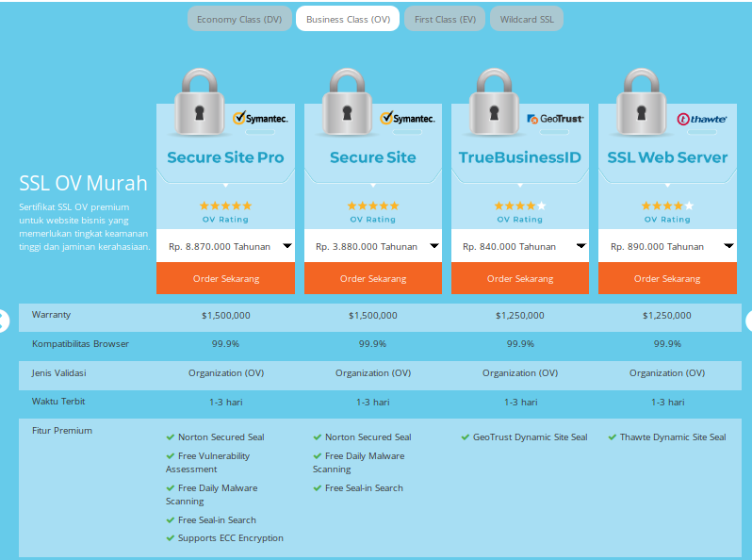Click the checkmark beside Supports ECC Encryption

click(171, 538)
